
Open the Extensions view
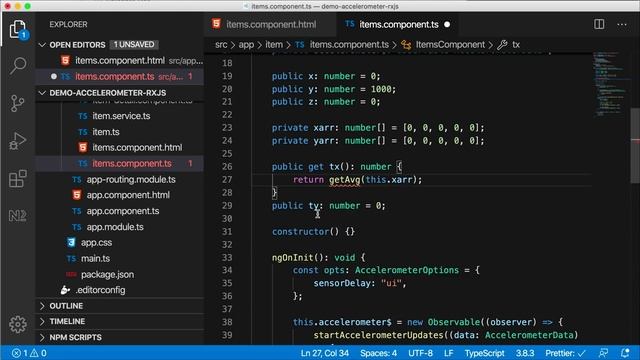point(18,179)
